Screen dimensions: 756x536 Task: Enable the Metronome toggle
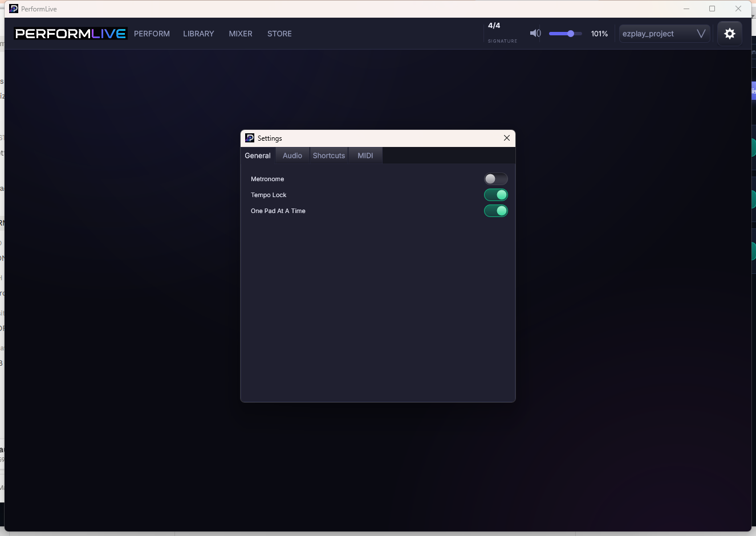496,179
